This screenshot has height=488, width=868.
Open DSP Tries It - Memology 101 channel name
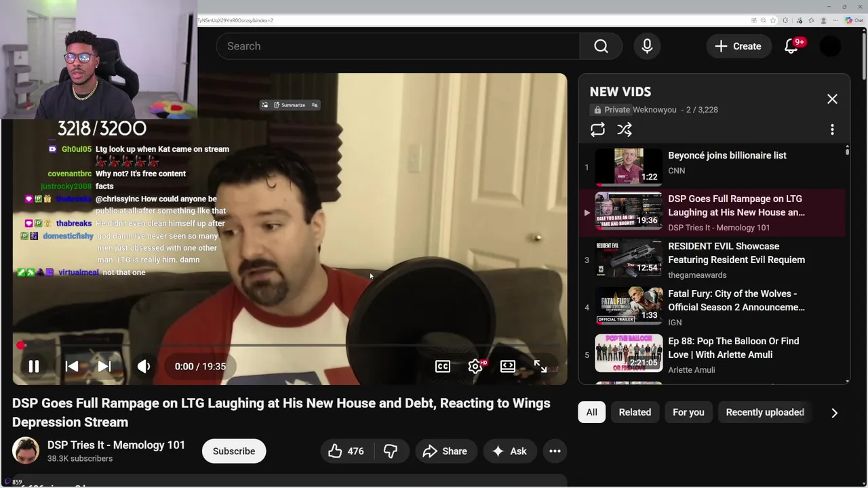coord(116,445)
